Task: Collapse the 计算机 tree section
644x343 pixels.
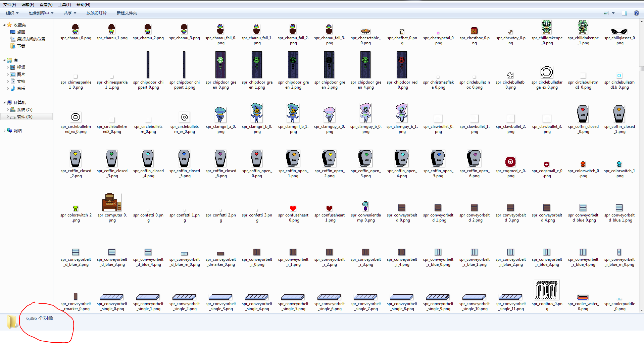Action: tap(4, 103)
